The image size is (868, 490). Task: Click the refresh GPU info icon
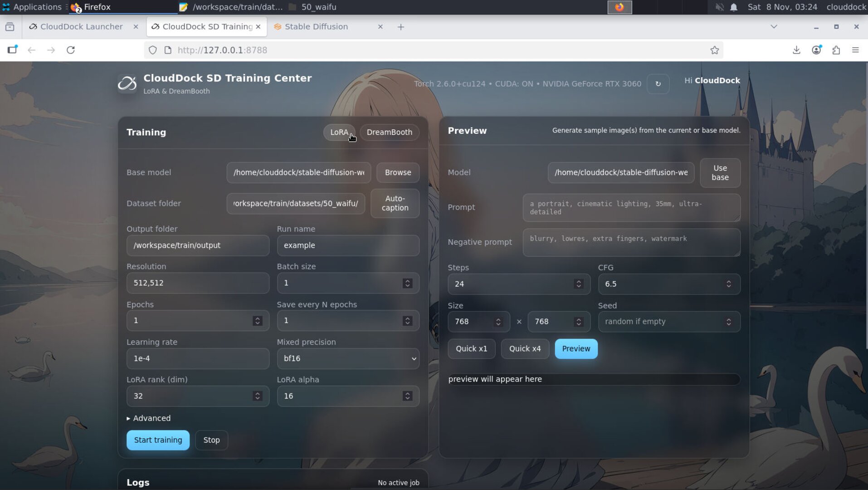point(658,84)
